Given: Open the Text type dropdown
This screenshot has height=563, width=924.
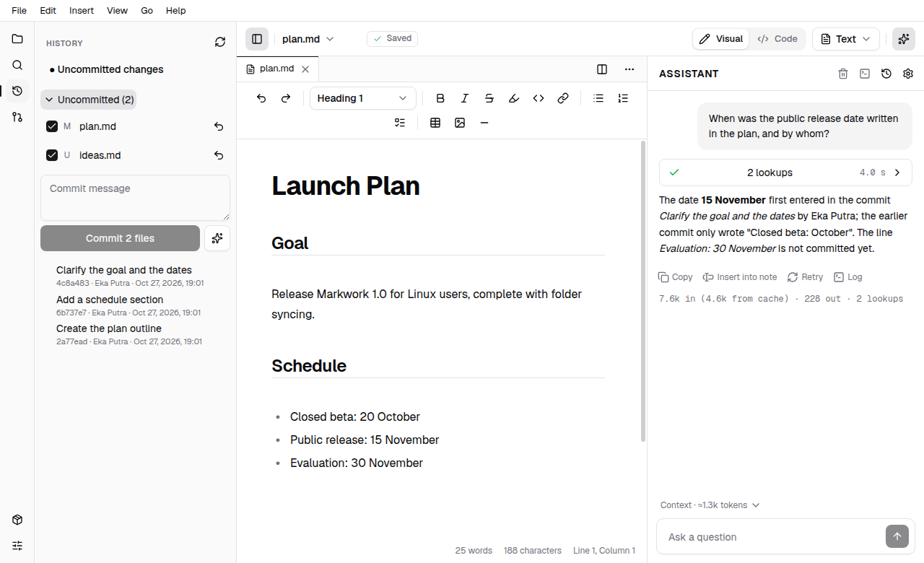Looking at the screenshot, I should pyautogui.click(x=846, y=39).
